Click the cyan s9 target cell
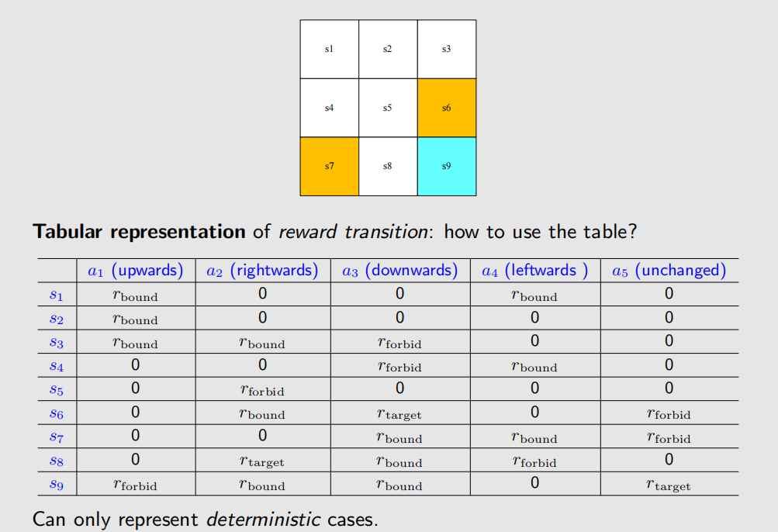Viewport: 778px width, 532px height. pyautogui.click(x=446, y=166)
